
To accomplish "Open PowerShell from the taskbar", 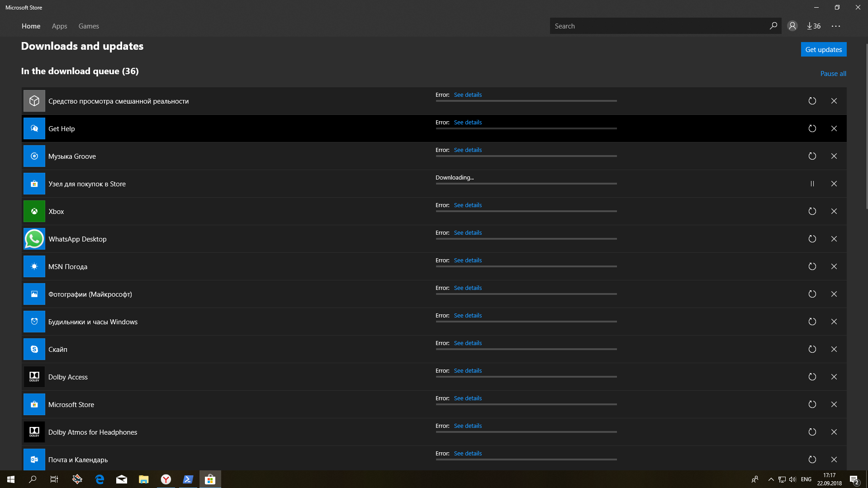I will point(188,479).
